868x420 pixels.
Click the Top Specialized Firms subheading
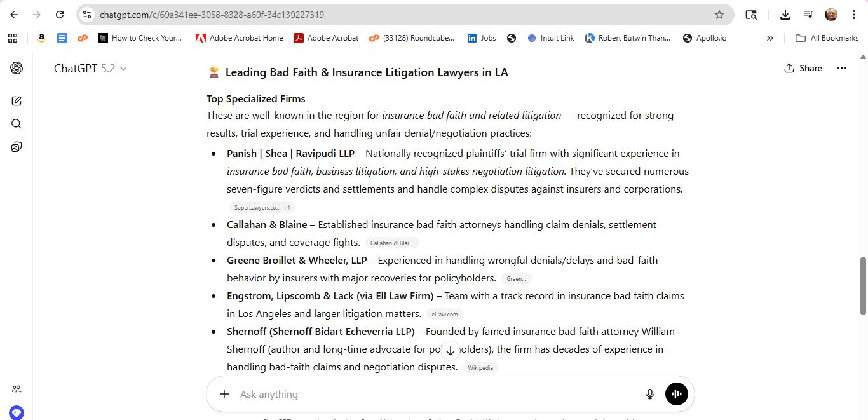coord(256,98)
